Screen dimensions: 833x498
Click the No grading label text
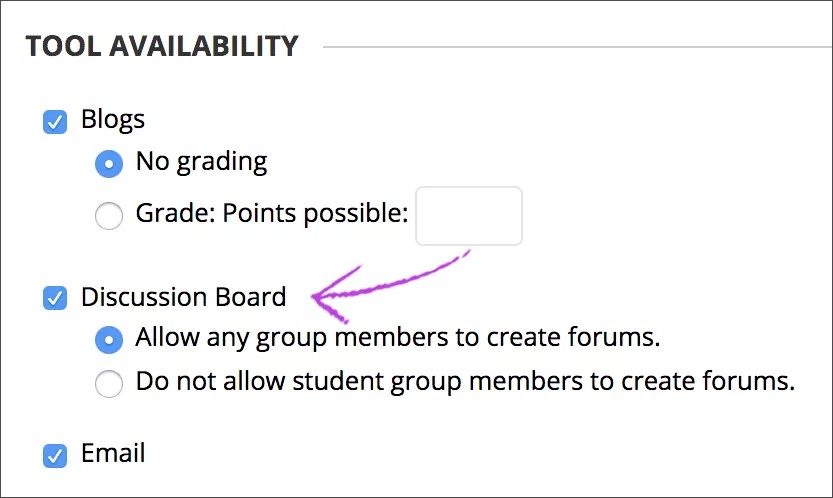[201, 161]
